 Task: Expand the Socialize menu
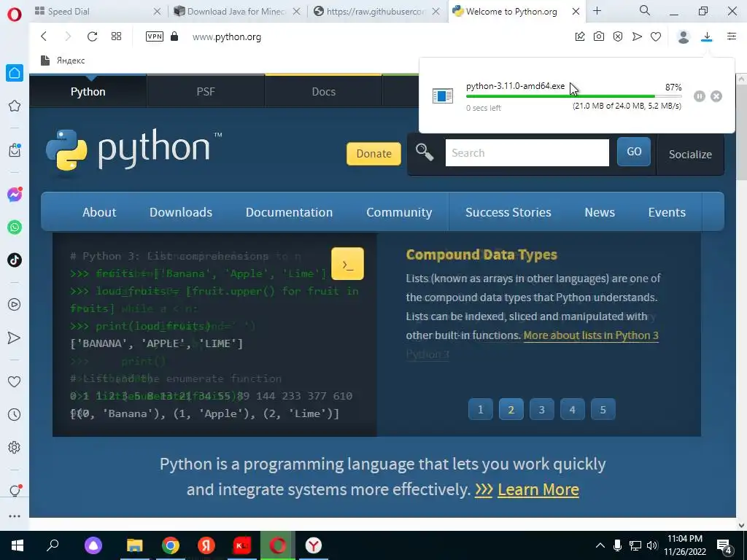pyautogui.click(x=690, y=155)
